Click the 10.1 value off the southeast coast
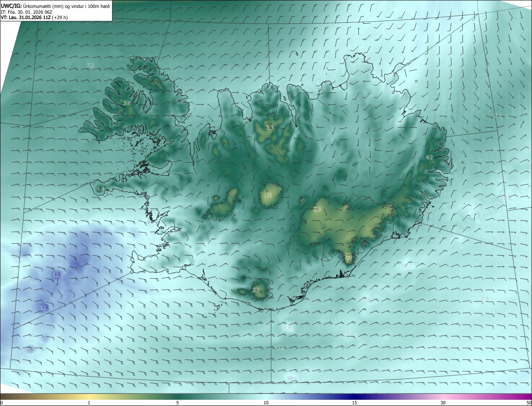532x406 pixels. (406, 266)
